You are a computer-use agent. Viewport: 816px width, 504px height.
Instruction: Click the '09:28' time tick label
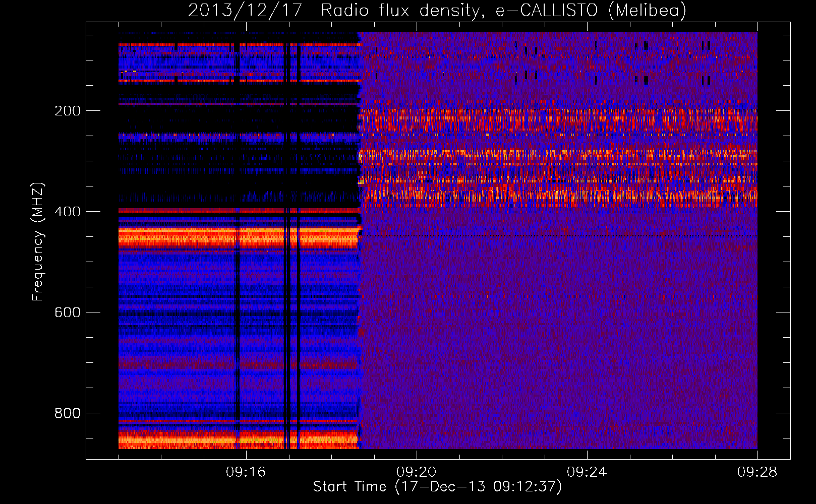[x=757, y=472]
